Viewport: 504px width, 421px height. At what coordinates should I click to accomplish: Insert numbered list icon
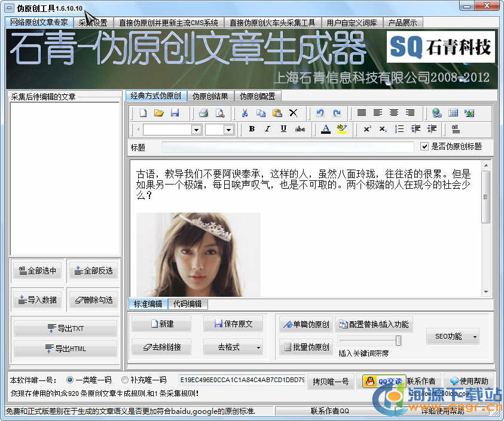(399, 129)
